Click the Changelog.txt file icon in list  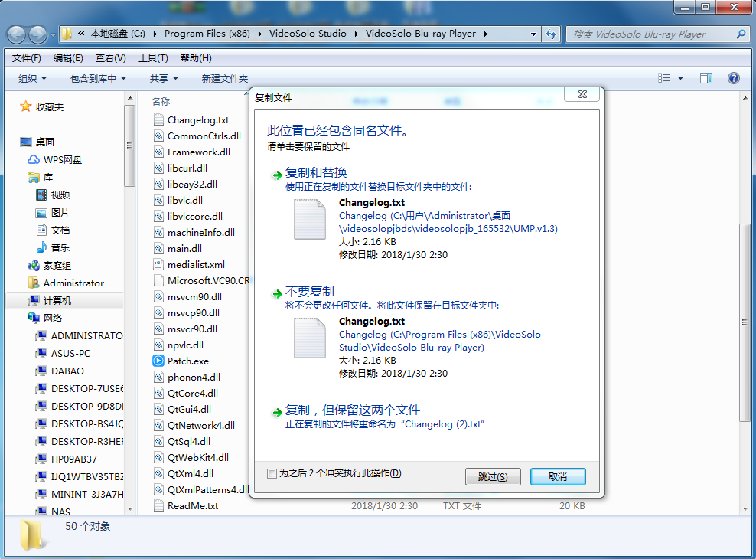pos(158,119)
